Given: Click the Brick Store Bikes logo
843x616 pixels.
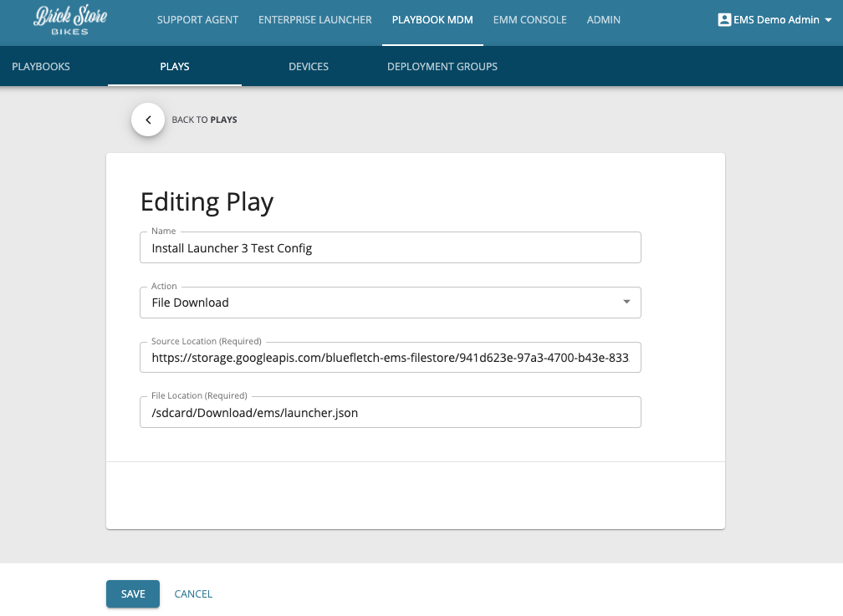Looking at the screenshot, I should (x=71, y=20).
